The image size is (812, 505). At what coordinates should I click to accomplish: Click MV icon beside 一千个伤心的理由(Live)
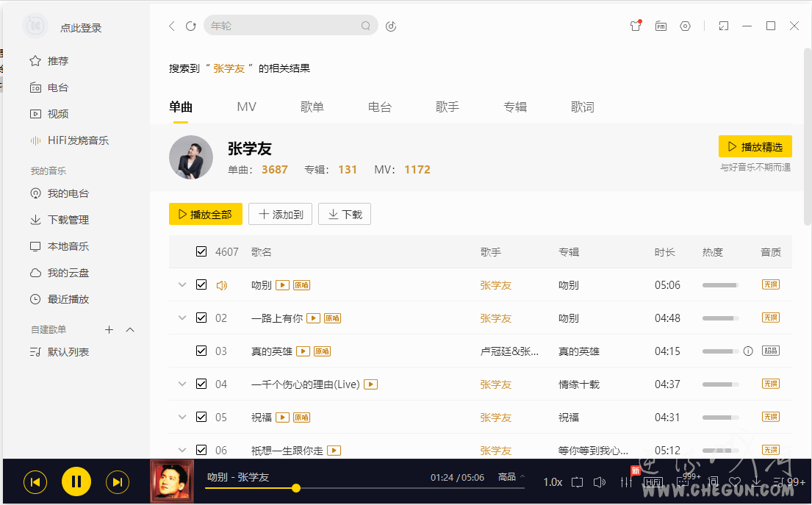click(371, 384)
